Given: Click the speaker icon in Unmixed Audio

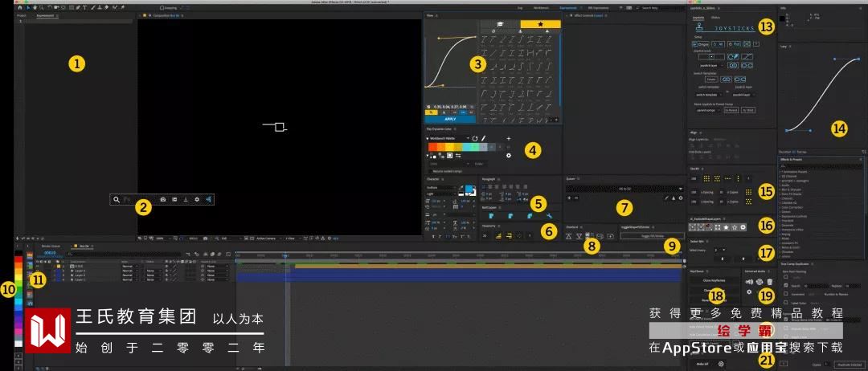Looking at the screenshot, I should click(750, 281).
